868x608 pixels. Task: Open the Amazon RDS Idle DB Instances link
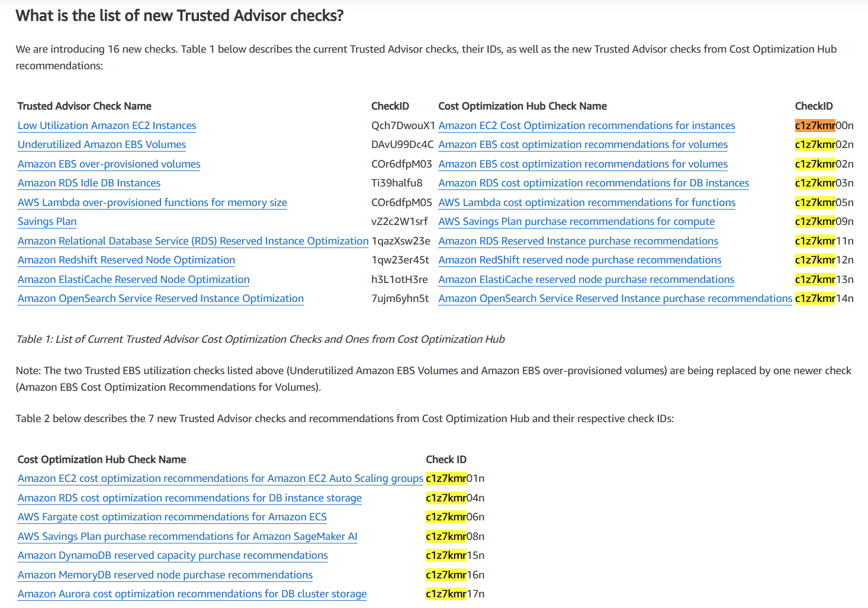click(89, 183)
